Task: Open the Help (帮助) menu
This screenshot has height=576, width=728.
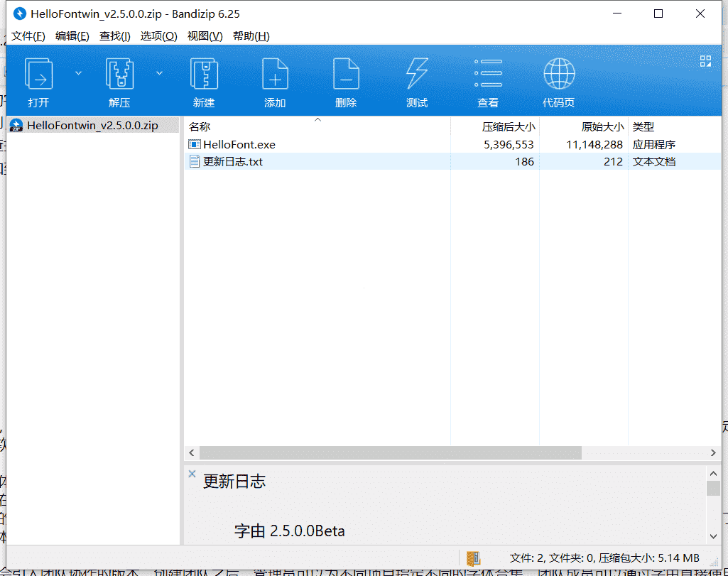Action: (251, 36)
